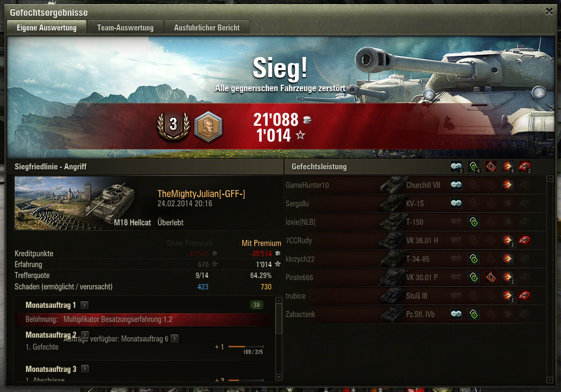This screenshot has width=561, height=392.
Task: Expand Monatsauftrag 1 details arrow
Action: click(x=84, y=305)
